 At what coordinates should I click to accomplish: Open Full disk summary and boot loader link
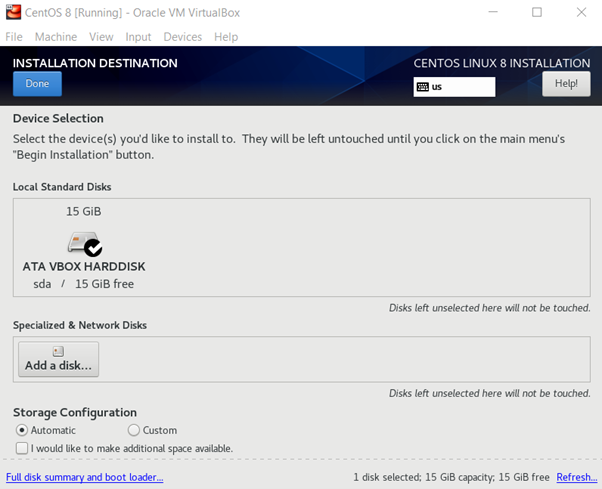pyautogui.click(x=84, y=477)
